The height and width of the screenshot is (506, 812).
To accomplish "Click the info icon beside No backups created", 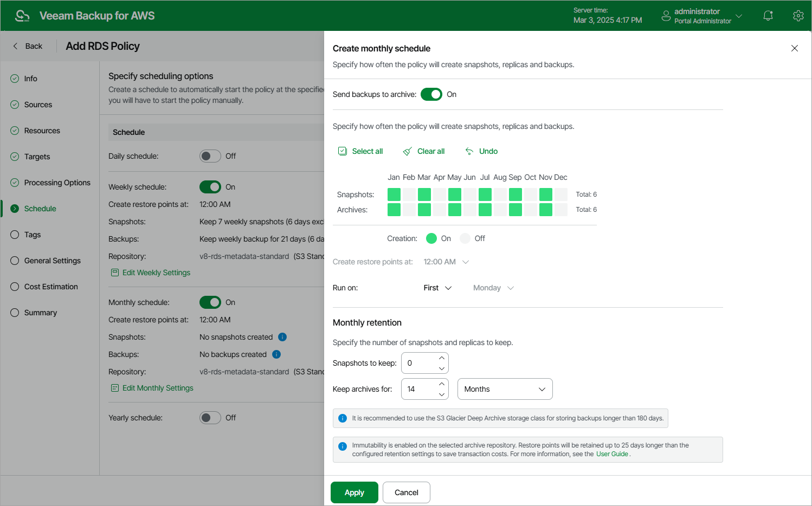I will click(276, 354).
